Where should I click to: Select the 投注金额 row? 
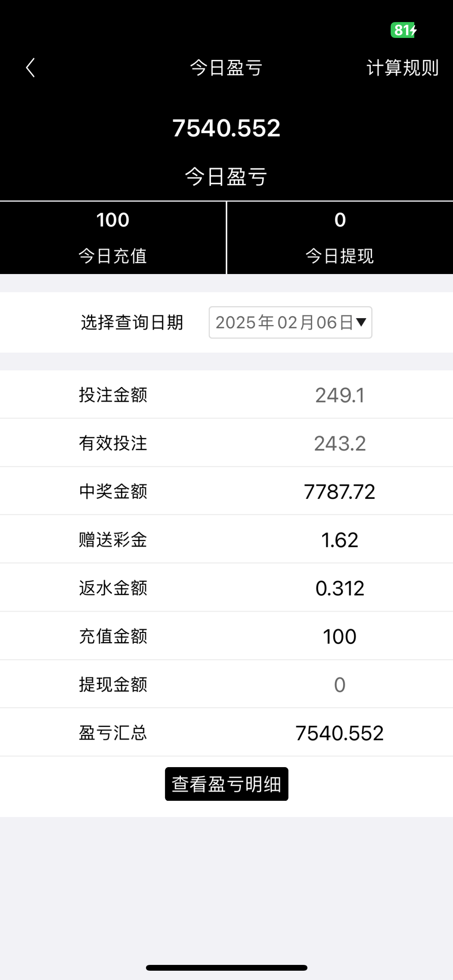(x=226, y=395)
